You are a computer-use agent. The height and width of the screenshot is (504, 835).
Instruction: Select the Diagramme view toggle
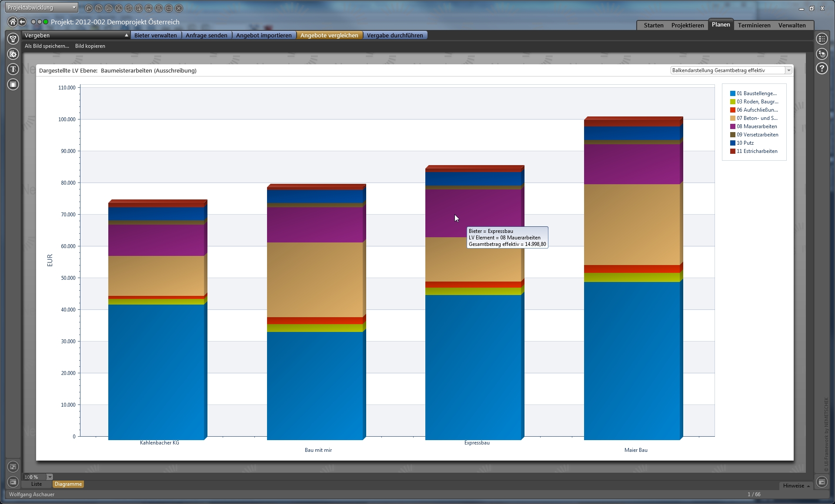point(68,484)
